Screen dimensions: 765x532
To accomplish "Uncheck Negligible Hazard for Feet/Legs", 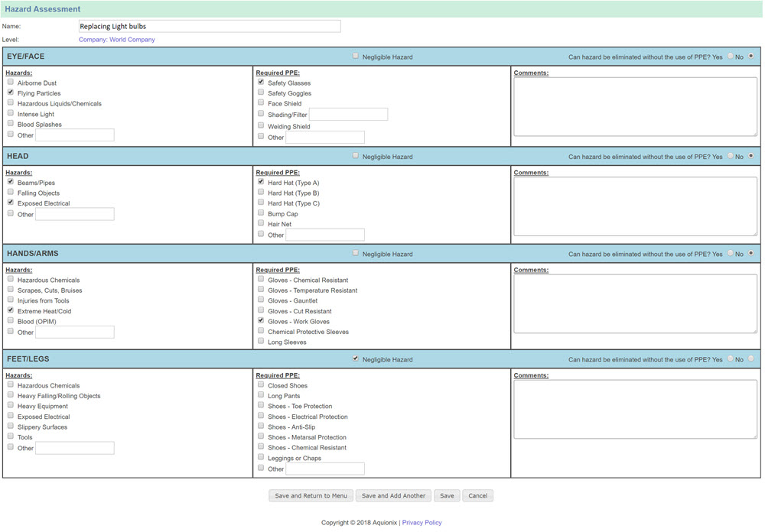I will [356, 358].
